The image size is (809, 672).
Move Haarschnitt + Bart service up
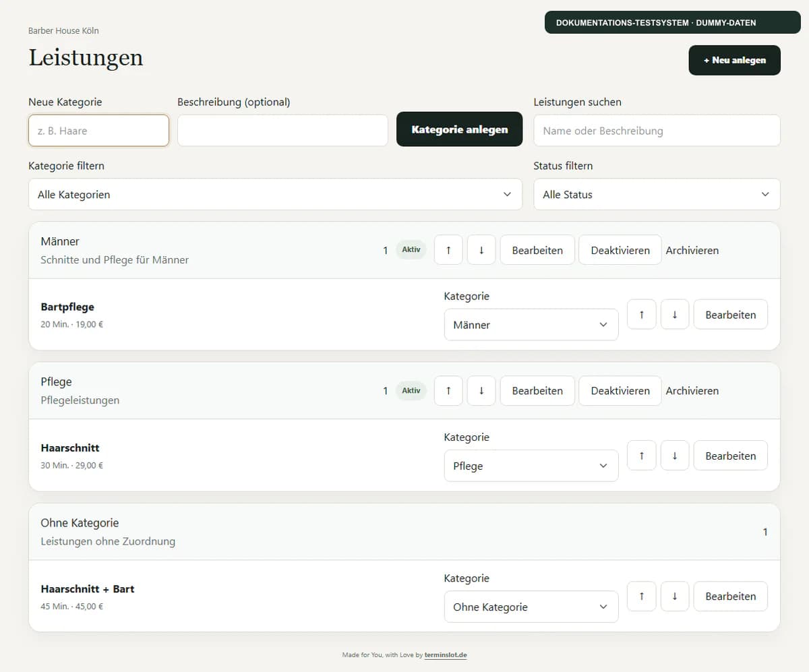pos(642,597)
